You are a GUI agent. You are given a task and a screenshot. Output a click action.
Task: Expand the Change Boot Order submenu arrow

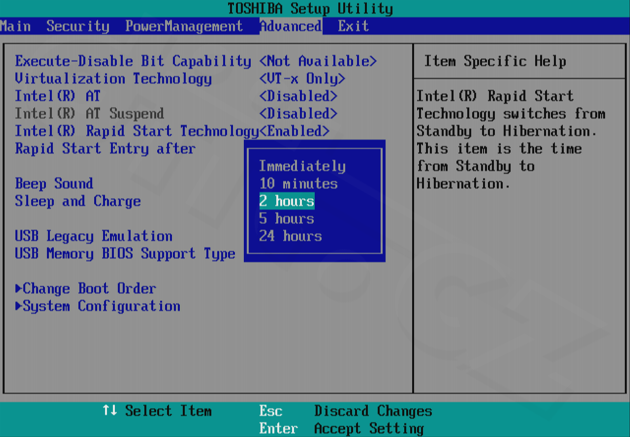click(x=18, y=288)
